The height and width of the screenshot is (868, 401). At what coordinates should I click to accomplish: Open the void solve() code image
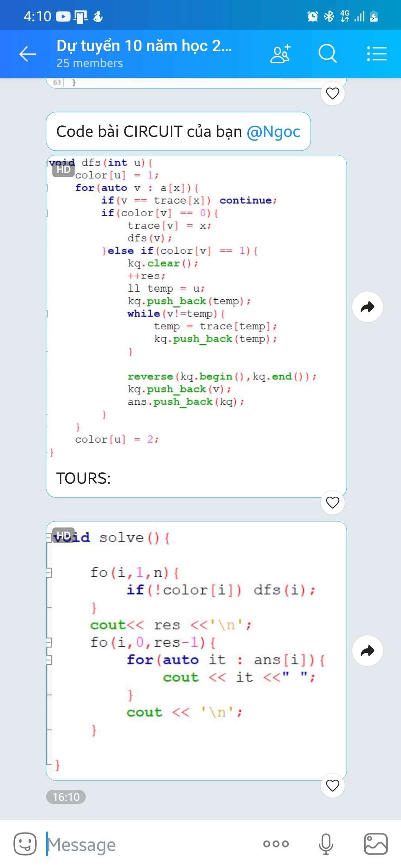pyautogui.click(x=196, y=651)
